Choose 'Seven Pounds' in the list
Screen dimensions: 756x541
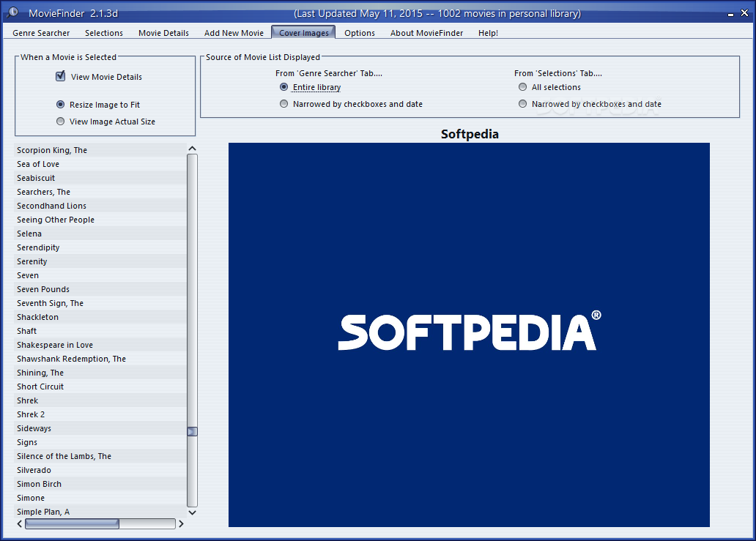[x=100, y=289]
